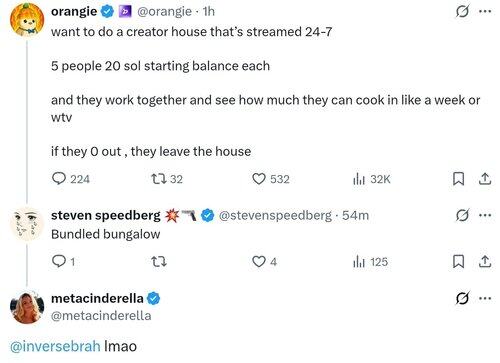This screenshot has width=500, height=363.
Task: Open Grok icon on metacinderella's post
Action: 462,298
